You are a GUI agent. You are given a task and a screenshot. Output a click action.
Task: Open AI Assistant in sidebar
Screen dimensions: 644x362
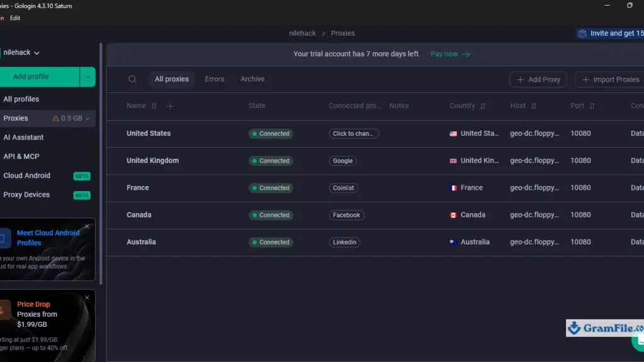tap(23, 138)
